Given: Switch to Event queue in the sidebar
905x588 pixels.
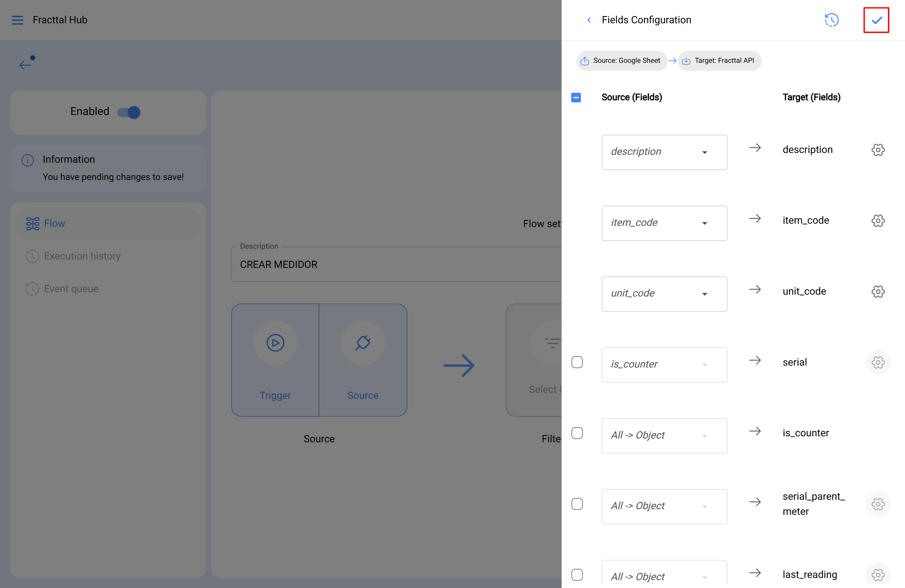Looking at the screenshot, I should coord(71,288).
